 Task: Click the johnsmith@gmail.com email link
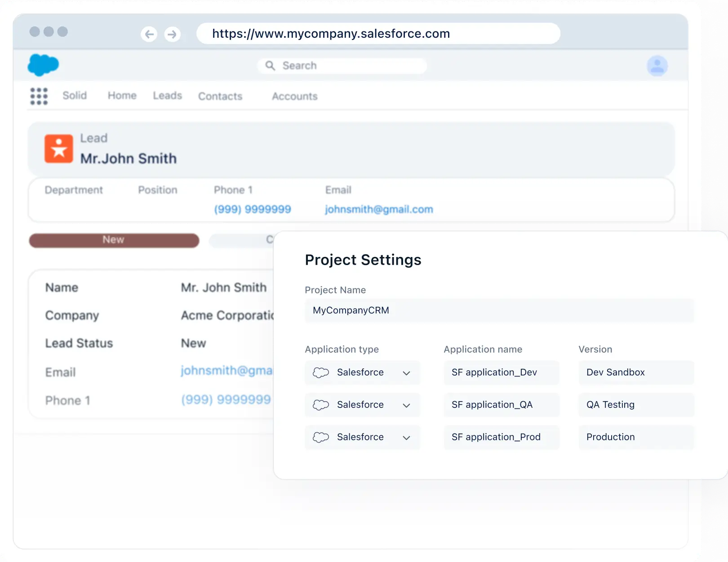click(379, 209)
